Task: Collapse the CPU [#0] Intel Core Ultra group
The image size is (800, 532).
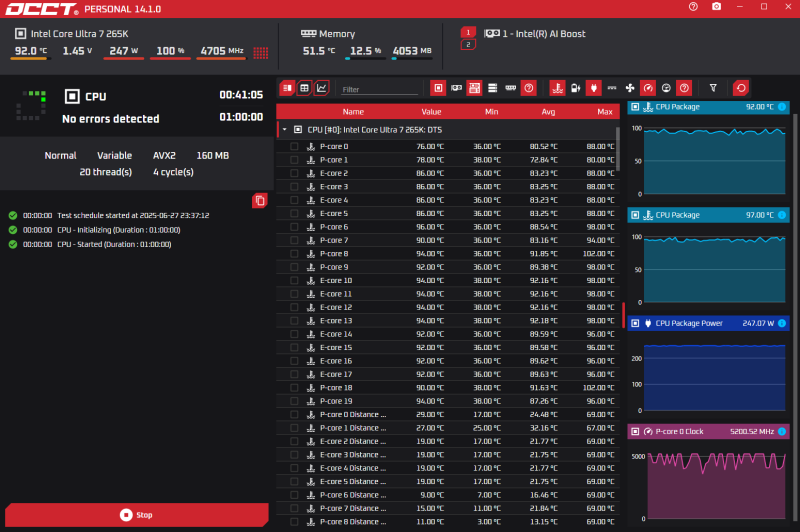Action: 284,130
